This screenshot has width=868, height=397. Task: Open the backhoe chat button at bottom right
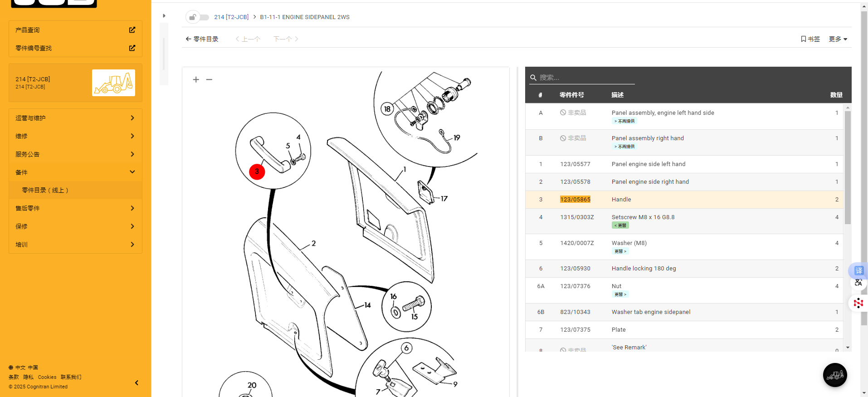pyautogui.click(x=834, y=375)
